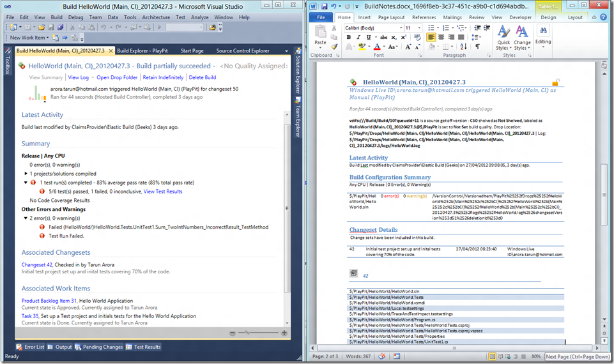Switch to Source Control Explorer tab
614x364 pixels.
pos(243,50)
